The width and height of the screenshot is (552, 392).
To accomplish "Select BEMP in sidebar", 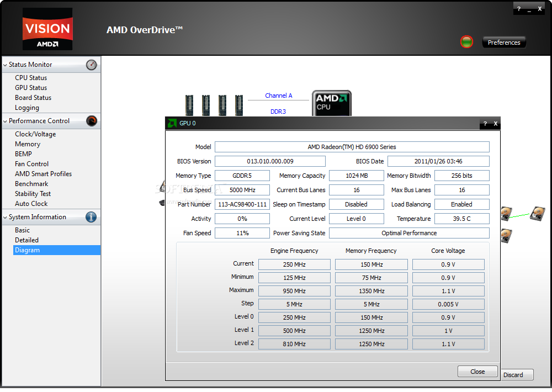I will coord(23,154).
